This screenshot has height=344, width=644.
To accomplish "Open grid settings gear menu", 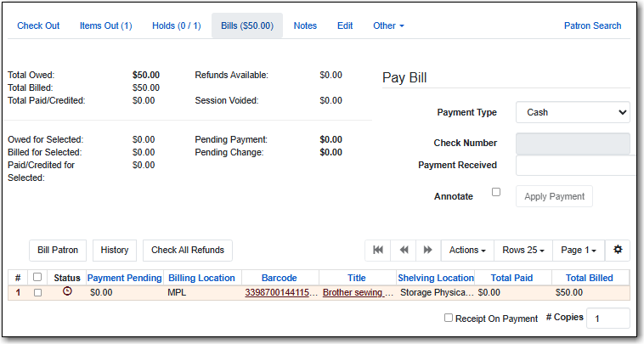I will click(618, 250).
